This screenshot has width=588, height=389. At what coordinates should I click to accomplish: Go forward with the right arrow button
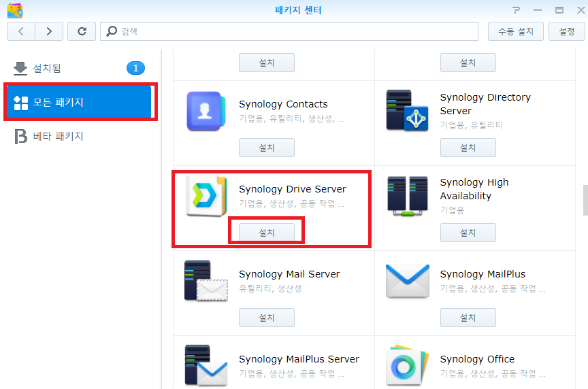(x=49, y=31)
